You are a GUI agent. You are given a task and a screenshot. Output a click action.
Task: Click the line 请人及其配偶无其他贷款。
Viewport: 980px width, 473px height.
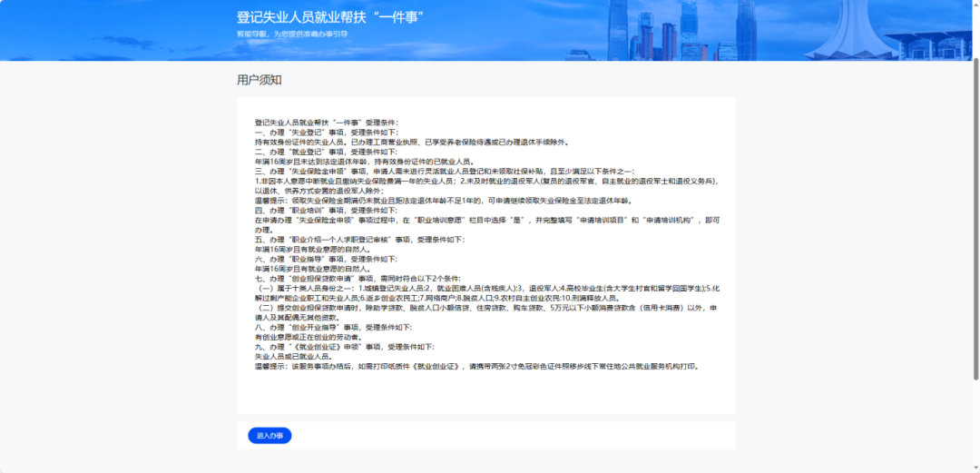coord(298,317)
